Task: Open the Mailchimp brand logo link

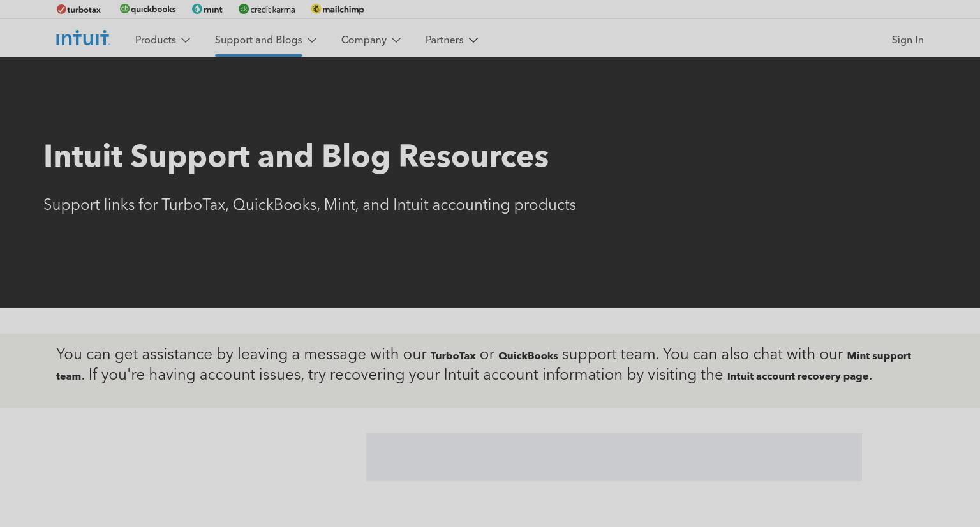Action: click(338, 10)
